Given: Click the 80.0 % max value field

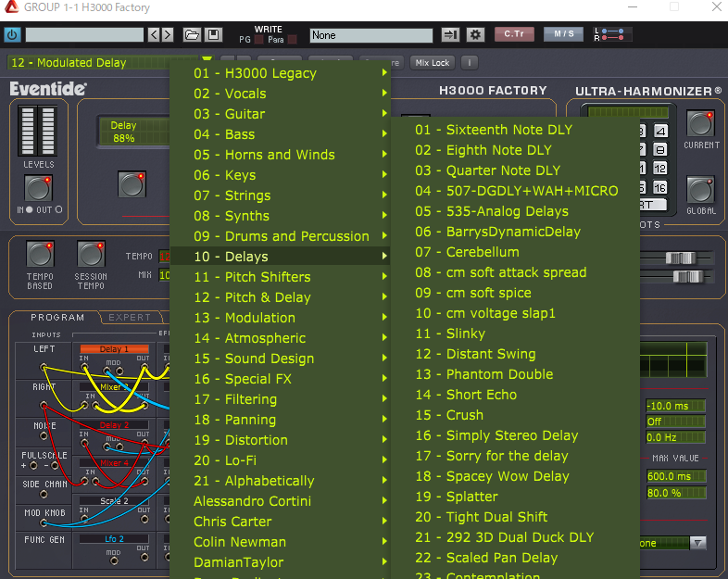Looking at the screenshot, I should tap(675, 493).
